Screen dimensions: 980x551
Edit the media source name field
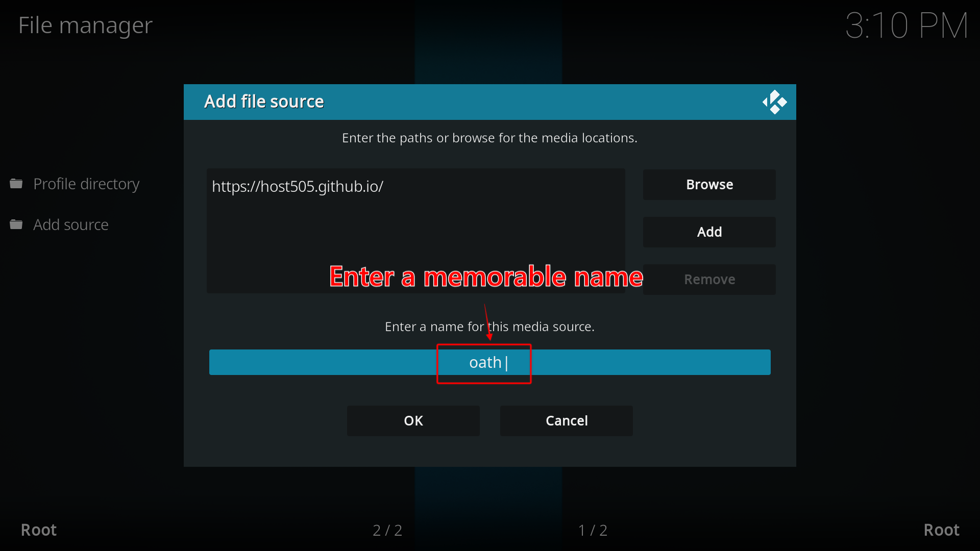490,362
